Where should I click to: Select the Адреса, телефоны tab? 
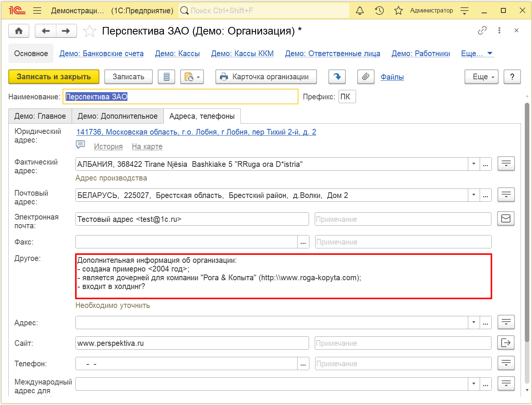point(202,116)
